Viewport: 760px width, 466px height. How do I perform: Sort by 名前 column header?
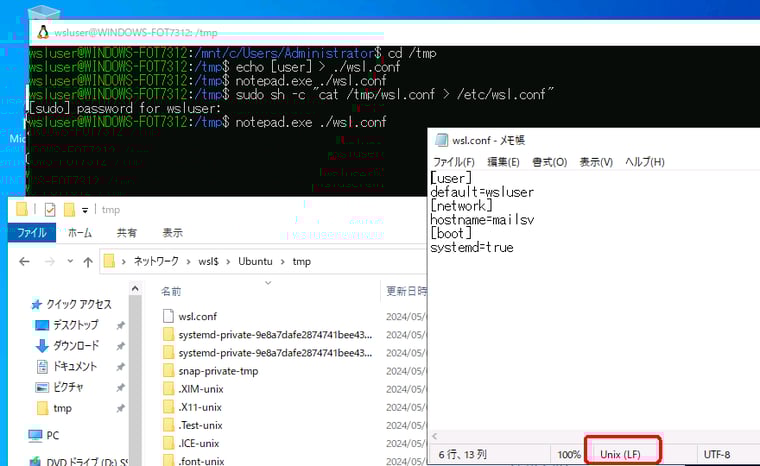click(171, 291)
